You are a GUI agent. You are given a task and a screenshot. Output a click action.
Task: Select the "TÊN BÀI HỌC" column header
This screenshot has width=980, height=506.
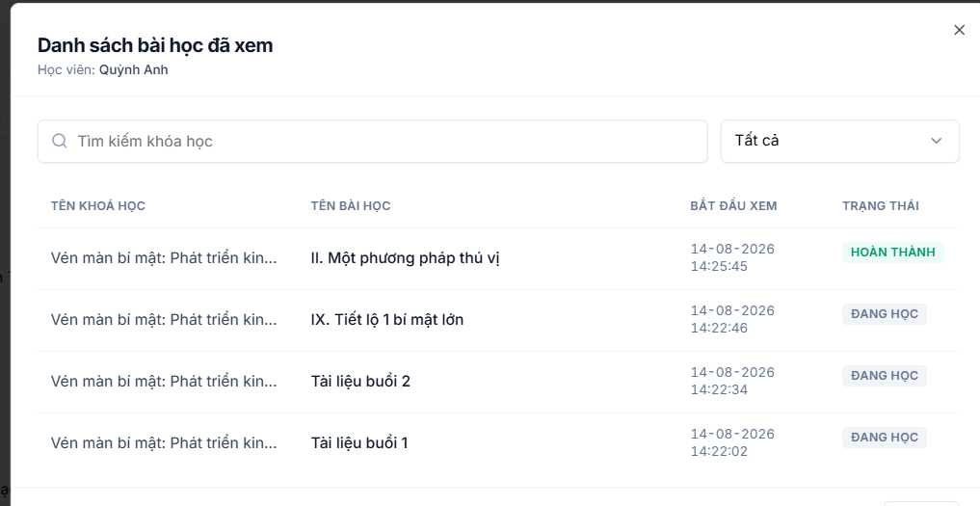(351, 206)
